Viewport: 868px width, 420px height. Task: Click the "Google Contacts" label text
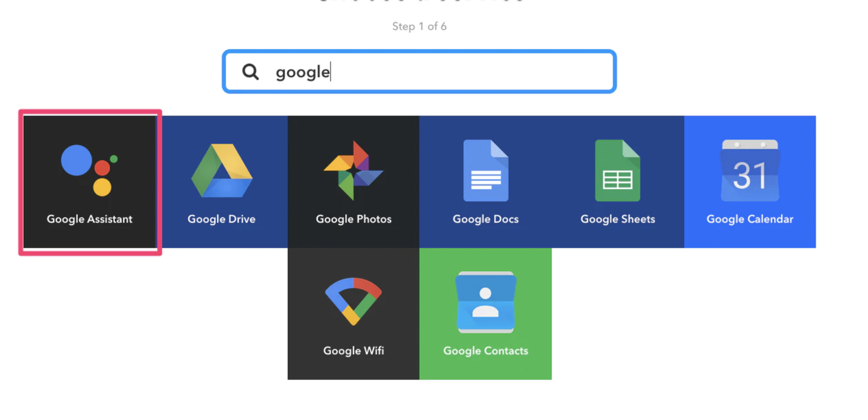pyautogui.click(x=486, y=351)
